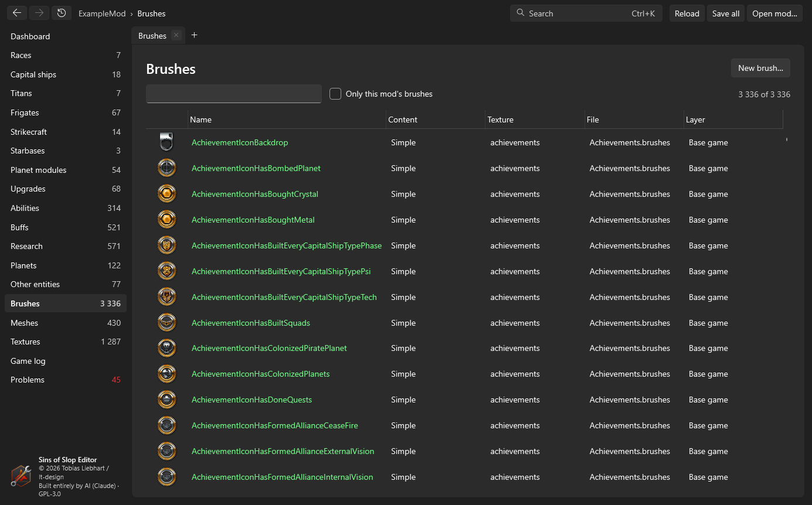
Task: Click the AchievementIconHasFormedAllianceInternalVision brush icon
Action: tap(167, 477)
